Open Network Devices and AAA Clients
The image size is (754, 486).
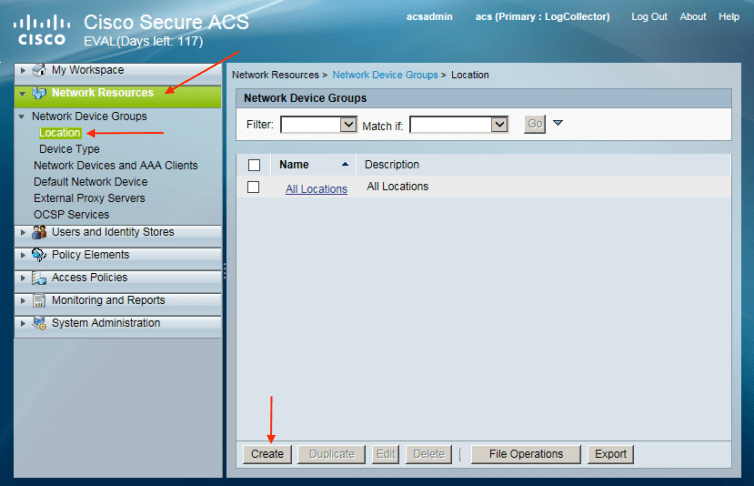click(116, 166)
